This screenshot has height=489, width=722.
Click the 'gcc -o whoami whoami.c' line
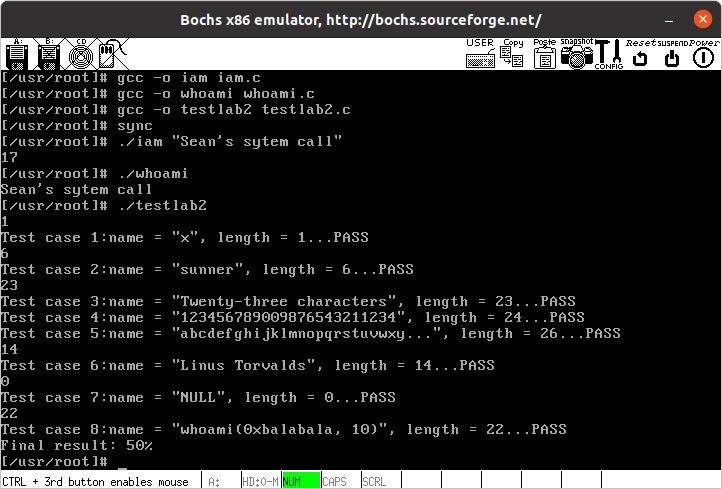(x=158, y=93)
